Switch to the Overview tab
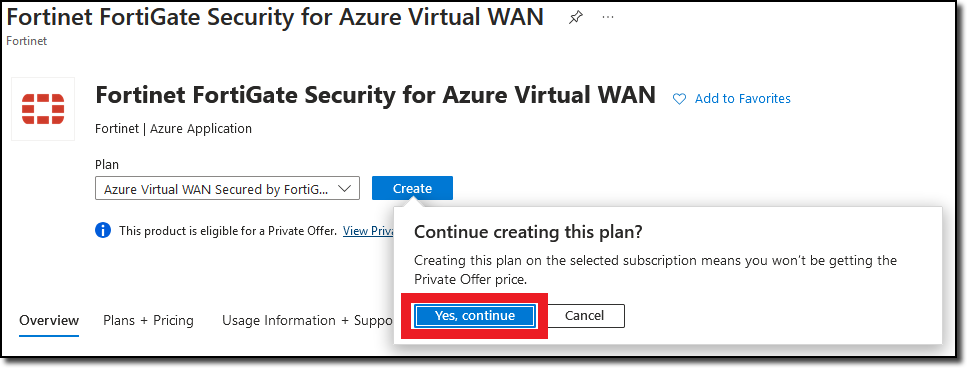This screenshot has height=368, width=967. coord(49,321)
